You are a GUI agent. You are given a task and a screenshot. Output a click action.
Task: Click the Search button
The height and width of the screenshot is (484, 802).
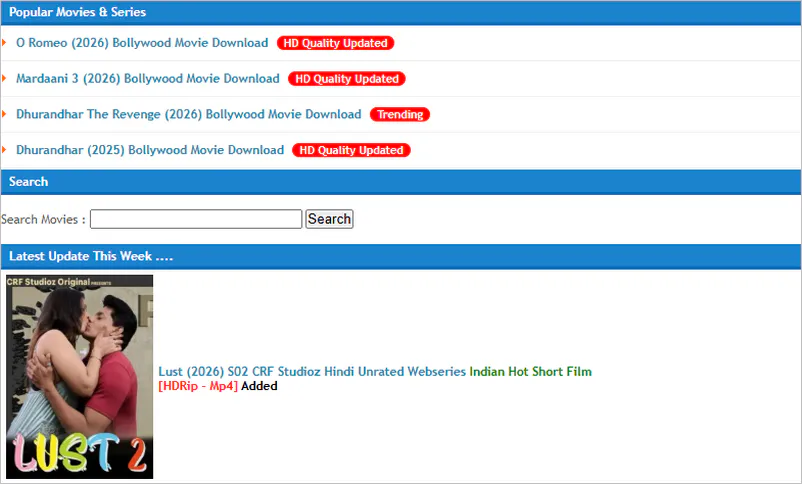329,219
